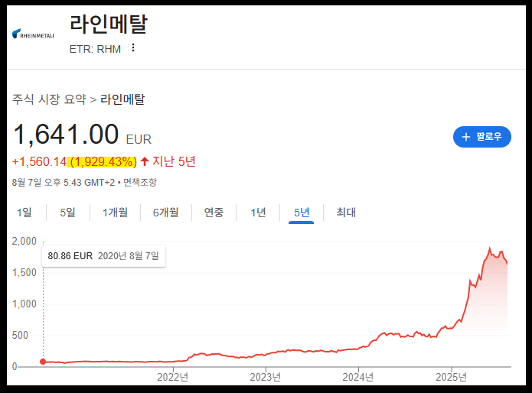Click the 2024년 axis label

click(x=358, y=377)
